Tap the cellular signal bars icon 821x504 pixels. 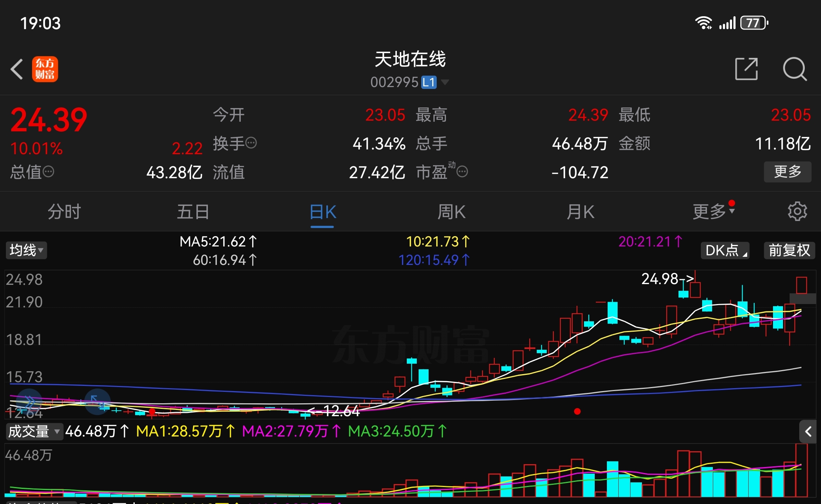[727, 23]
